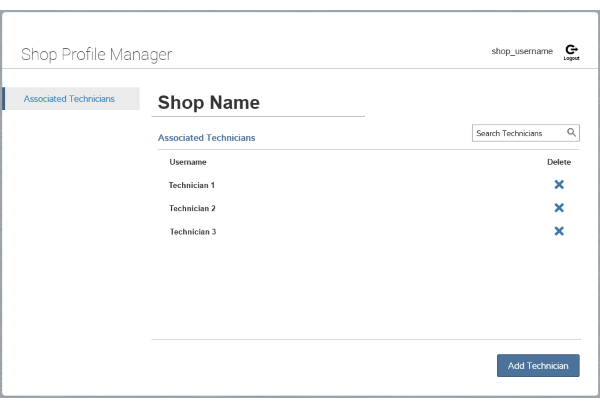The image size is (600, 408).
Task: Click the shop_username account label
Action: (x=522, y=51)
